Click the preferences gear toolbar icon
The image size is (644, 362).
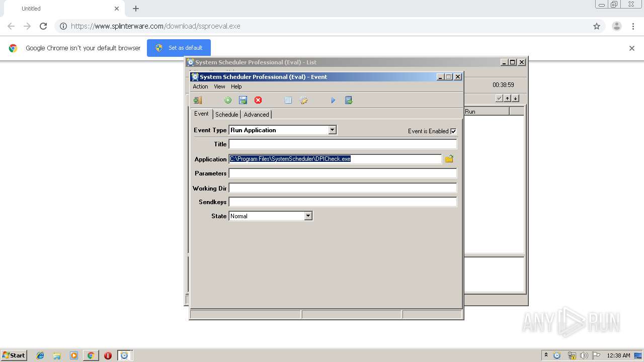303,100
